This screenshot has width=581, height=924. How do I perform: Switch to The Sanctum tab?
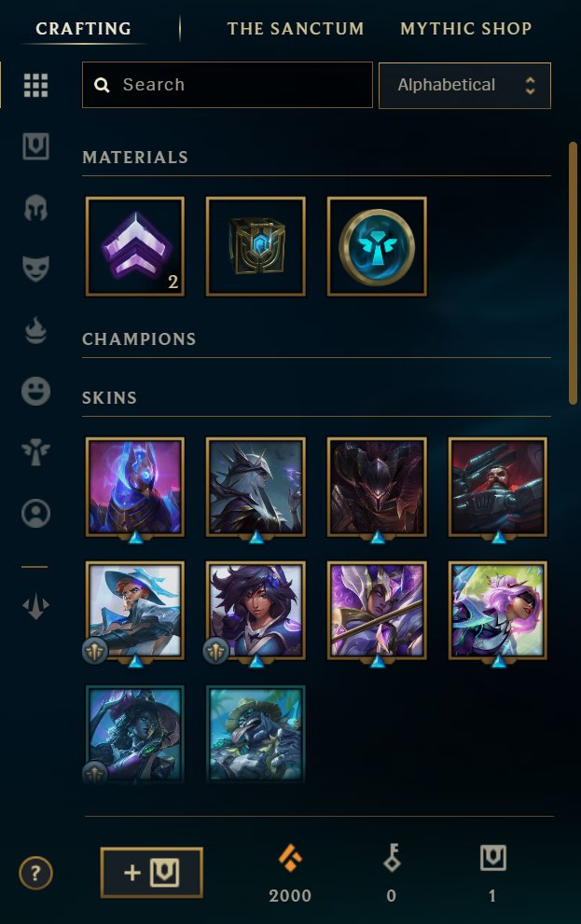click(296, 28)
